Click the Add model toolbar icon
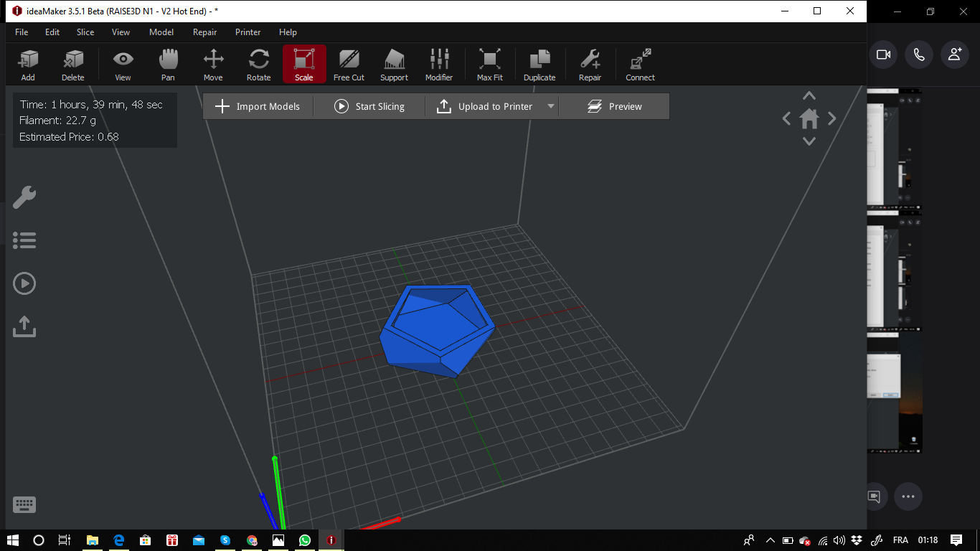Screen dimensions: 980x551 click(28, 65)
